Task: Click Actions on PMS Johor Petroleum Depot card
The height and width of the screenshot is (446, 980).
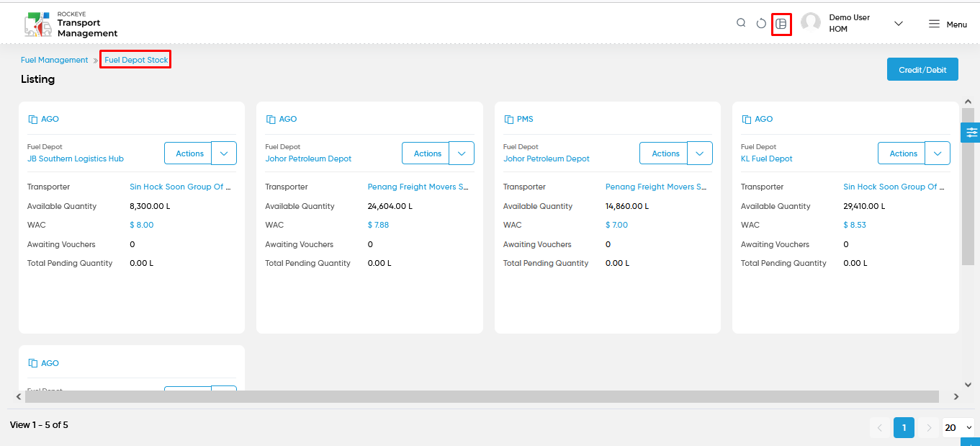Action: click(x=664, y=153)
